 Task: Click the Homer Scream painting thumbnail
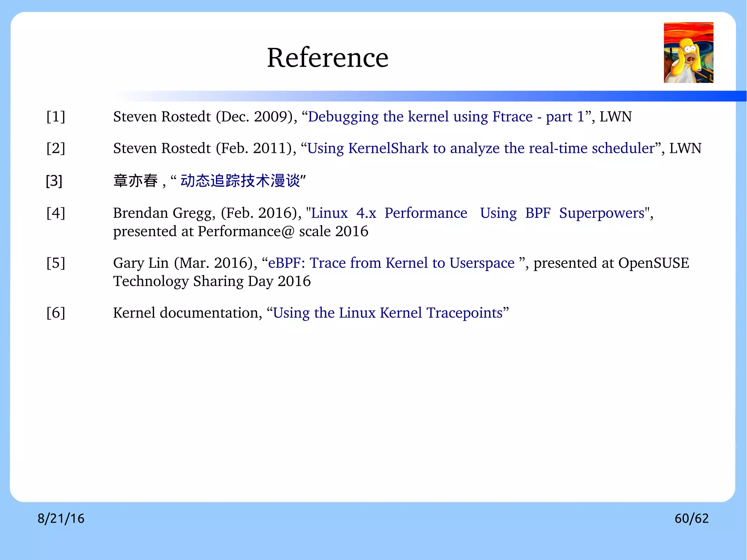(x=688, y=53)
